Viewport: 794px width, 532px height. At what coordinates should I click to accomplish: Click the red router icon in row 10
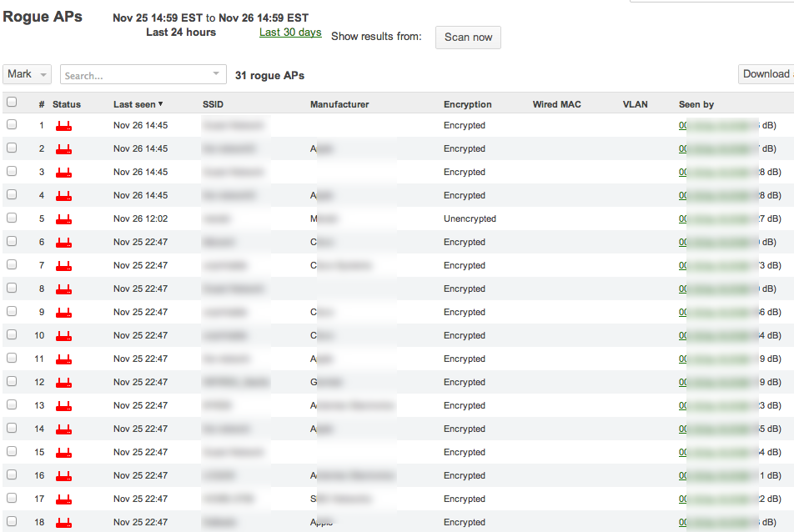pos(63,336)
